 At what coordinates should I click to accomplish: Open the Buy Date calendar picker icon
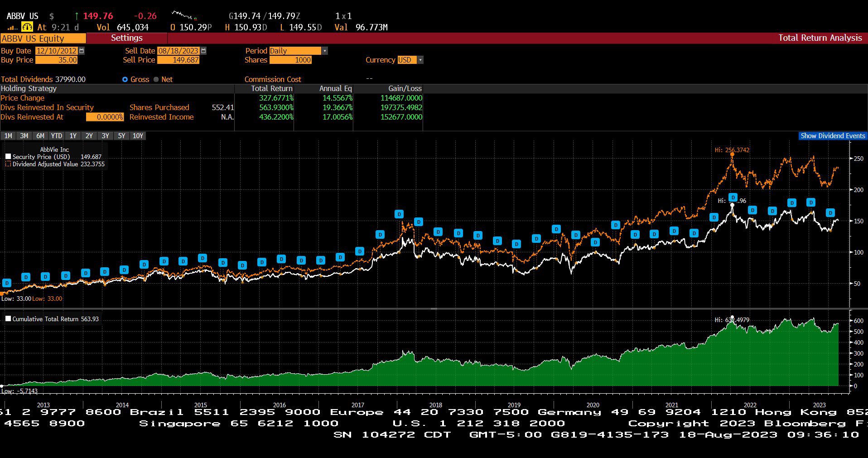(82, 51)
